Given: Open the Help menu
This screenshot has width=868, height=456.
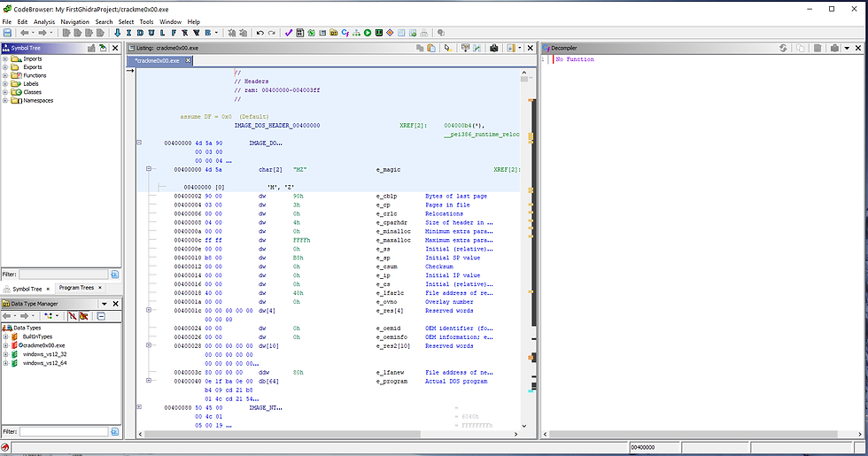Looking at the screenshot, I should 194,21.
